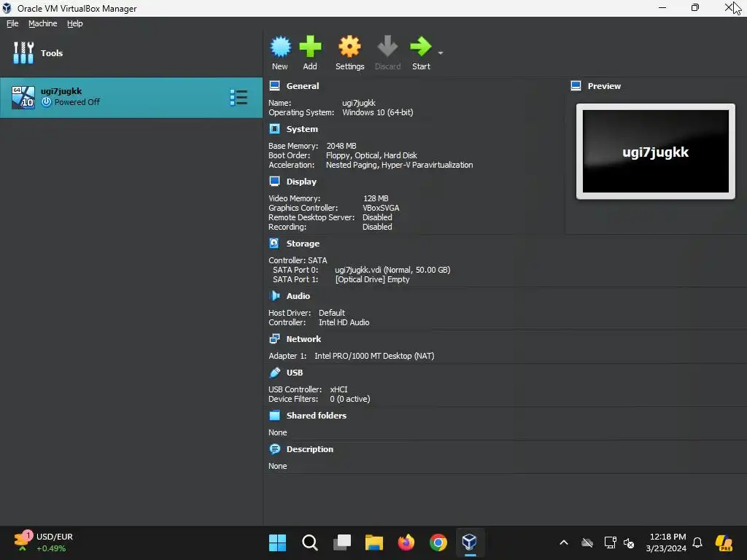Click the General section monitor icon
Screen dimensions: 747x560
274,86
